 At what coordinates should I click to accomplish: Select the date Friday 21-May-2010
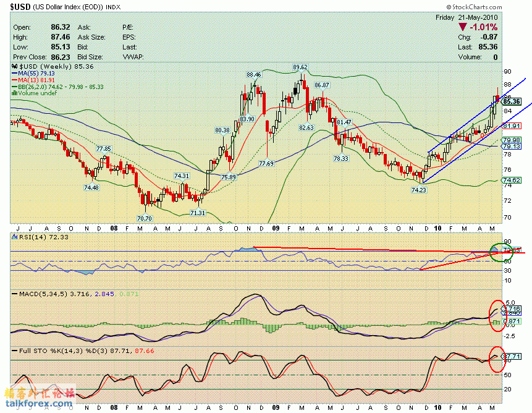467,17
